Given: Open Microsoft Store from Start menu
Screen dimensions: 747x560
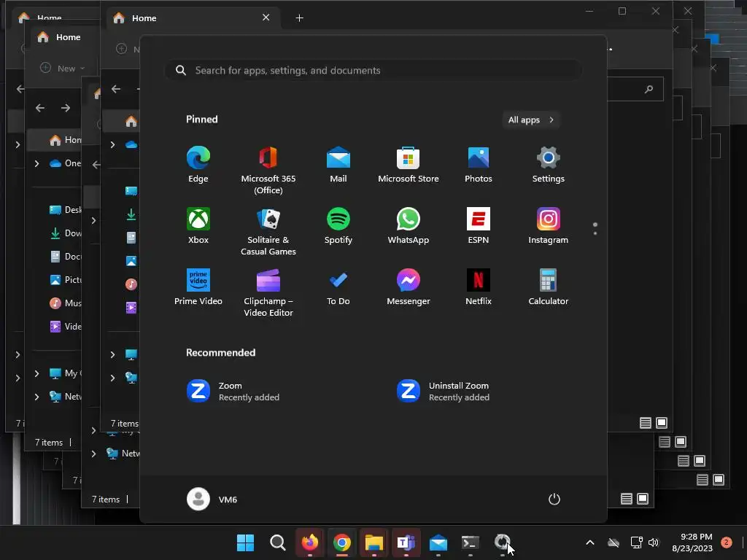Looking at the screenshot, I should (409, 165).
